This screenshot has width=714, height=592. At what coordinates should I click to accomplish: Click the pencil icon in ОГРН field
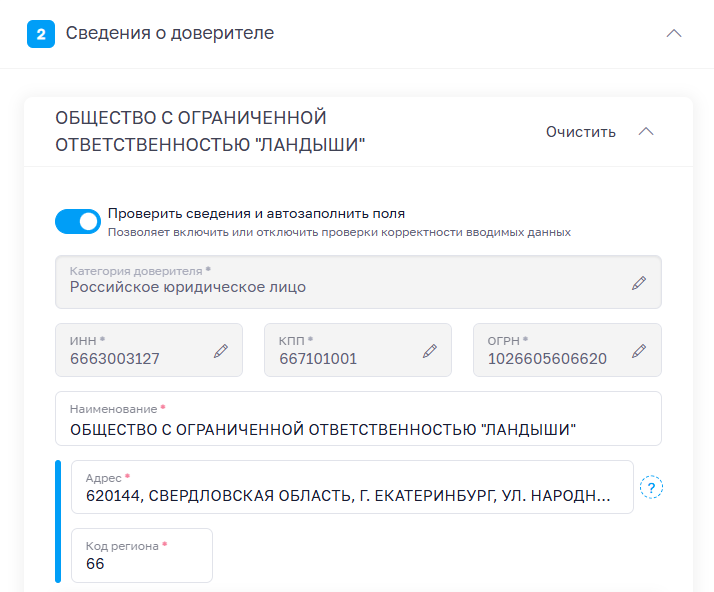tap(639, 351)
